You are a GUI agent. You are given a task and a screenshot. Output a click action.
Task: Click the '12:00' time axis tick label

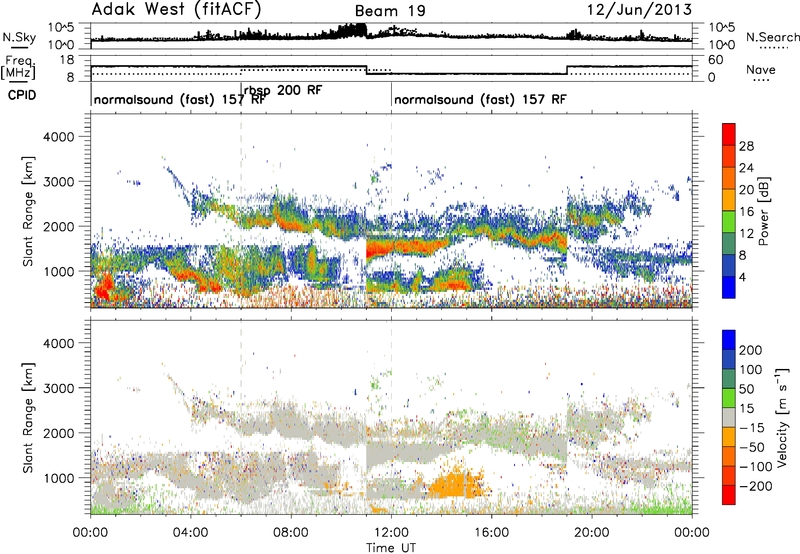[x=391, y=533]
